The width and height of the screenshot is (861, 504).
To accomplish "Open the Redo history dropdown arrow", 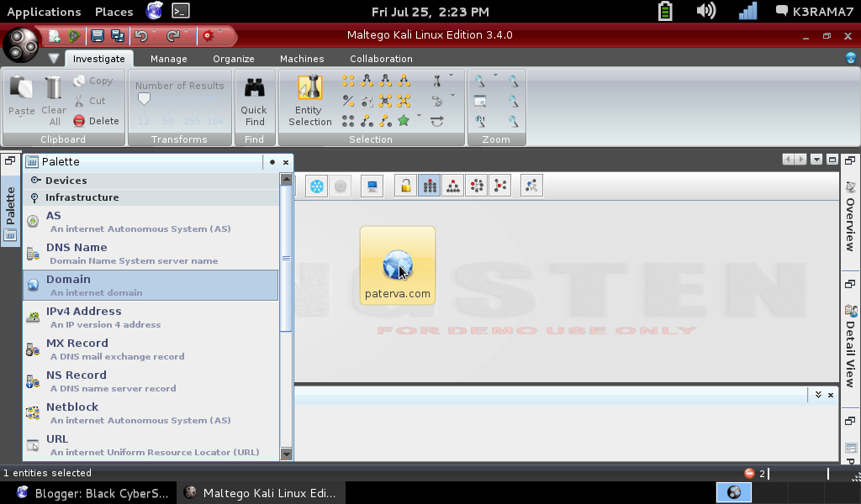I will pos(186,32).
